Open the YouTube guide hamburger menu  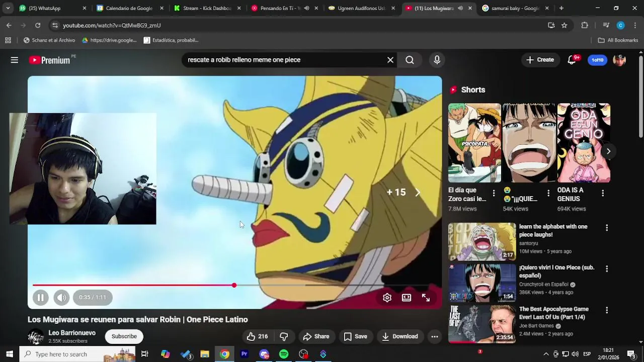[x=14, y=60]
